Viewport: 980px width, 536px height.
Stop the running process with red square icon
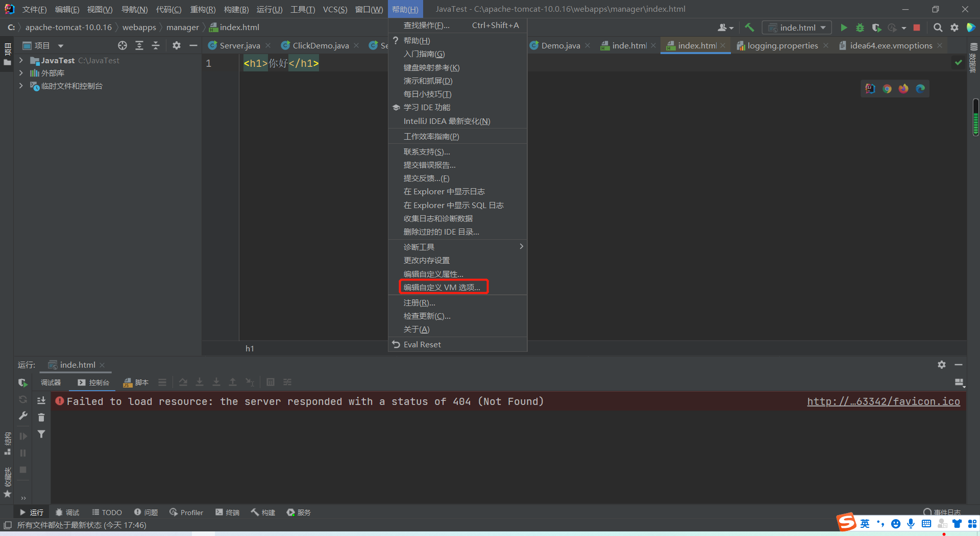(917, 28)
